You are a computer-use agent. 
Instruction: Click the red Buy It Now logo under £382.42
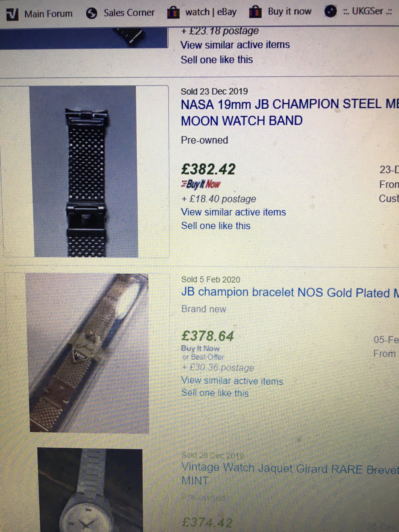point(201,184)
